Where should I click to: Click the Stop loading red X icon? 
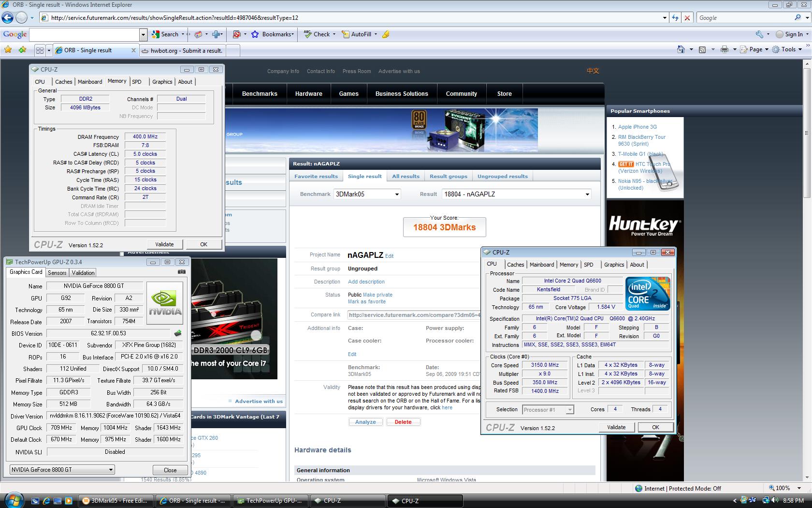(x=687, y=18)
